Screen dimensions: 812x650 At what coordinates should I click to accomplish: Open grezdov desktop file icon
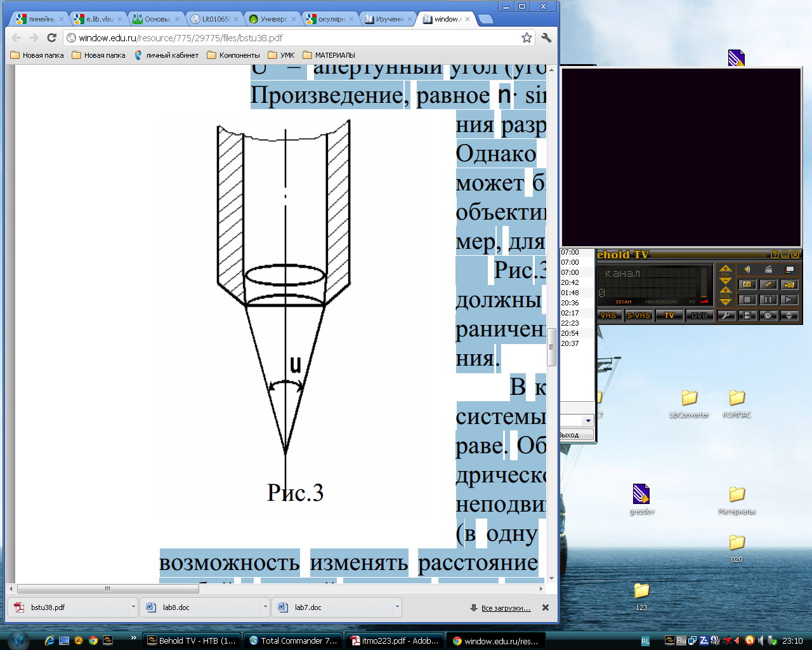pos(641,500)
